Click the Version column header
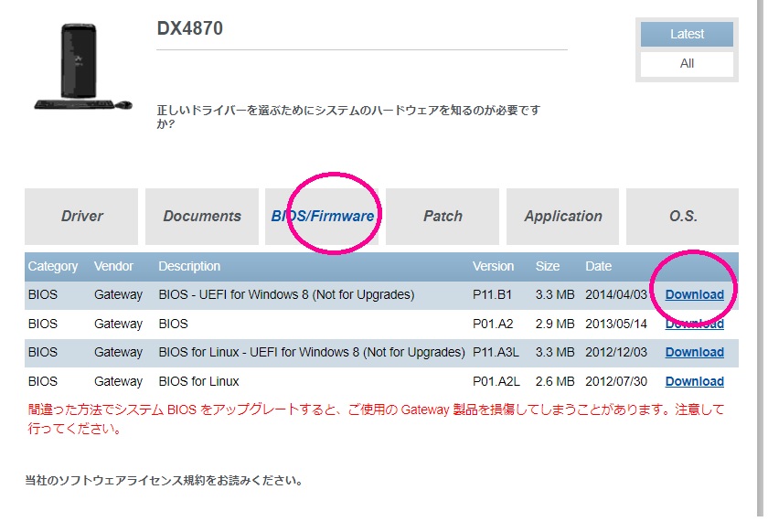 (493, 266)
